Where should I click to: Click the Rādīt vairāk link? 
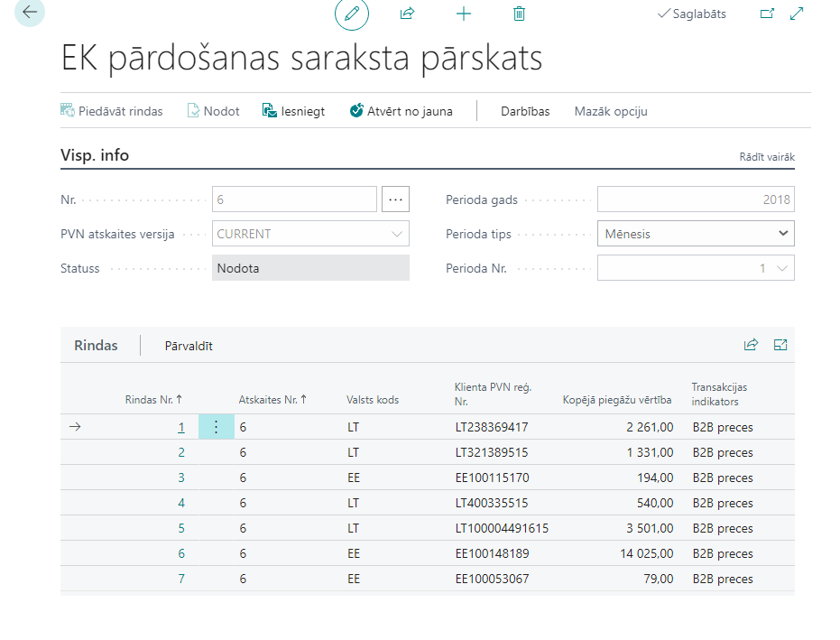(767, 157)
